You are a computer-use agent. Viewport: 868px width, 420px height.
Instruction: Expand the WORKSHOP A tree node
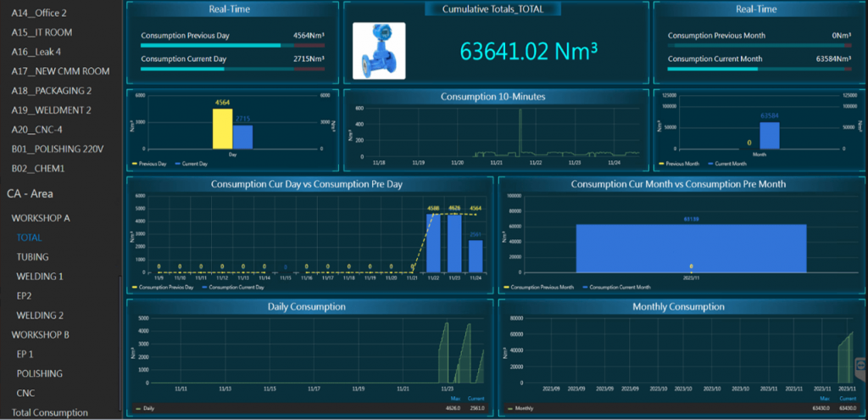click(x=41, y=218)
